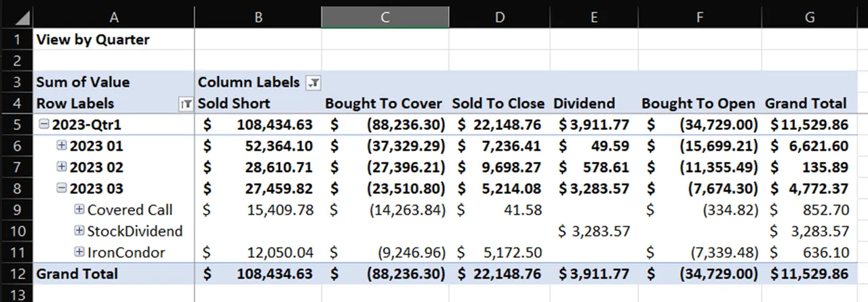This screenshot has width=868, height=302.
Task: Select the 7,236.41 cell
Action: pyautogui.click(x=500, y=146)
